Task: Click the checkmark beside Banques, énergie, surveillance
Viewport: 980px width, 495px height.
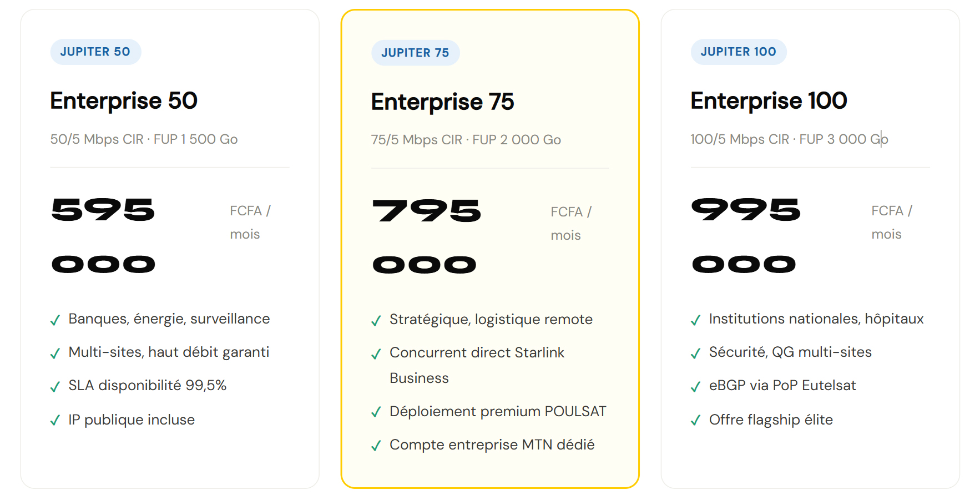Action: click(55, 320)
